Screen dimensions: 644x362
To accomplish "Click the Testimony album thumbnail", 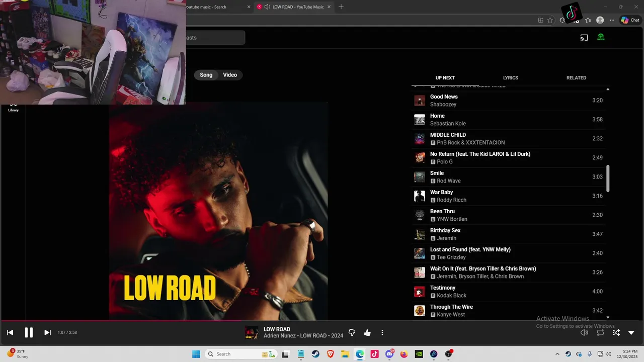I will point(420,292).
